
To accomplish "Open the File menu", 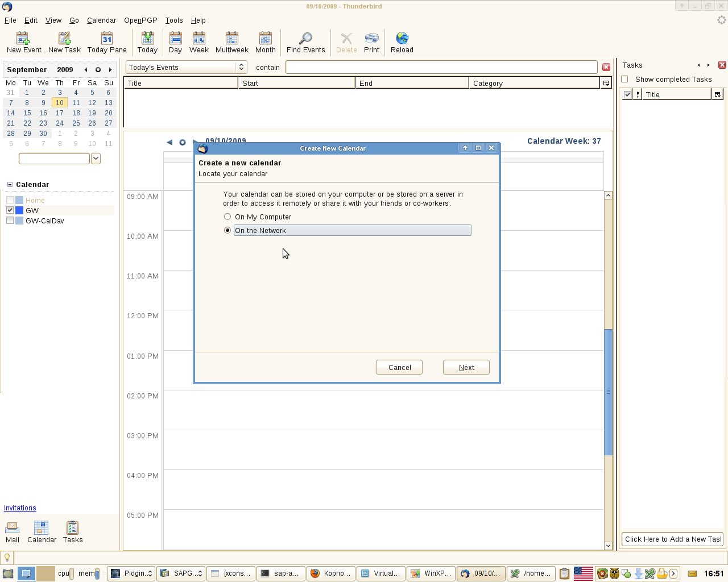I will click(x=10, y=20).
